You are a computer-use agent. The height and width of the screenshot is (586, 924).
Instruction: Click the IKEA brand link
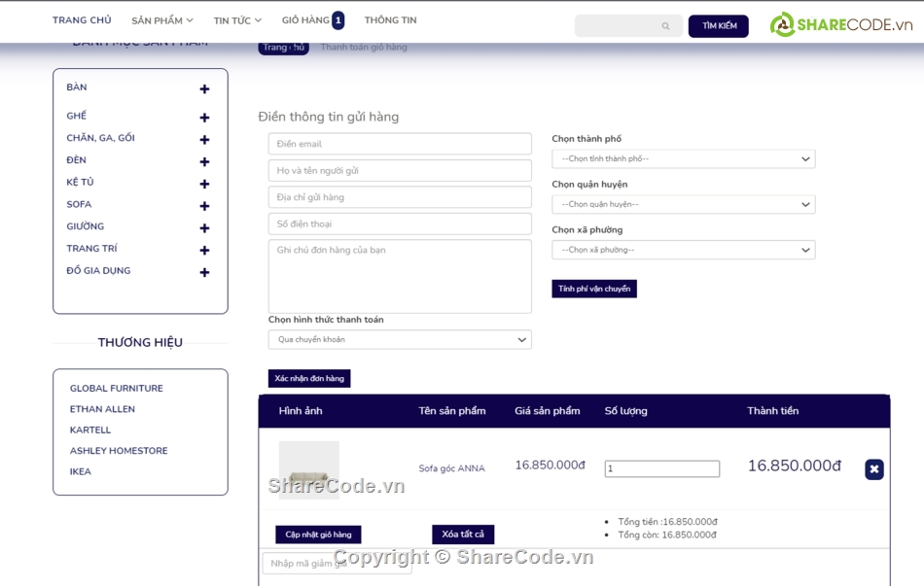pos(80,471)
